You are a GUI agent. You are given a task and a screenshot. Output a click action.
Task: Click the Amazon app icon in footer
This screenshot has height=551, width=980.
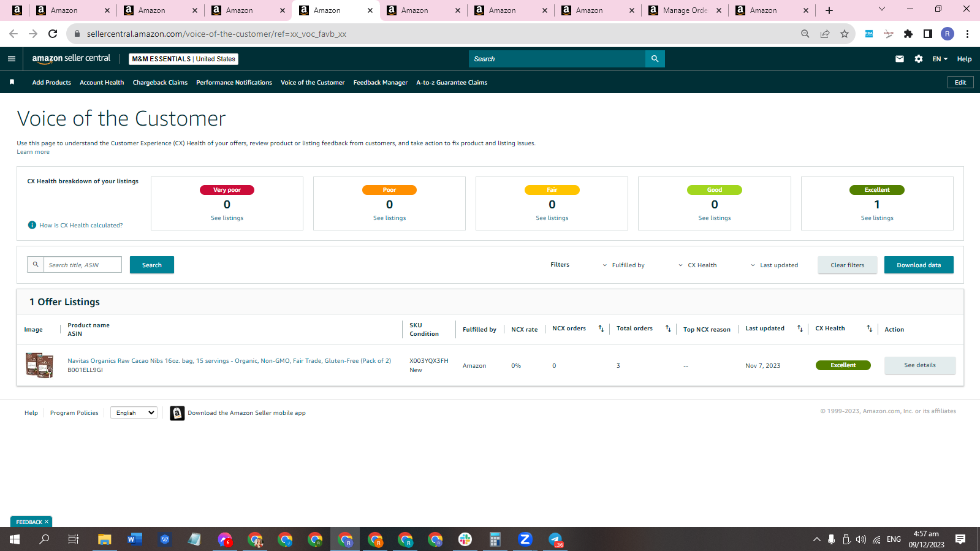coord(177,413)
